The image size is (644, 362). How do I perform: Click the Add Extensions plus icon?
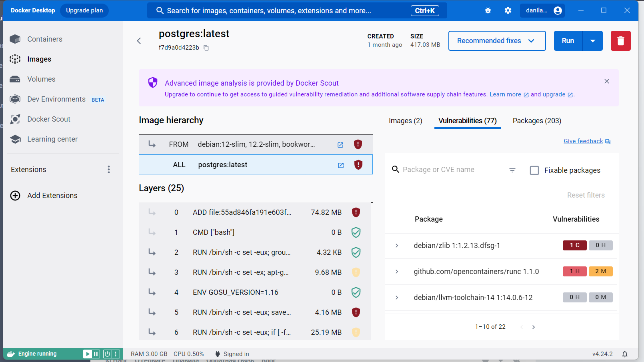(15, 196)
